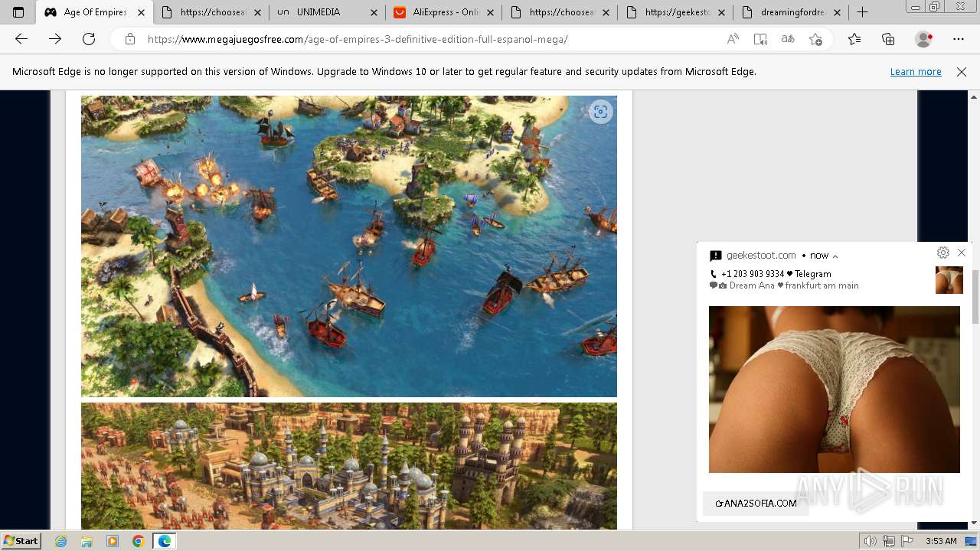Image resolution: width=980 pixels, height=551 pixels.
Task: Go back to the previous page
Action: (21, 39)
